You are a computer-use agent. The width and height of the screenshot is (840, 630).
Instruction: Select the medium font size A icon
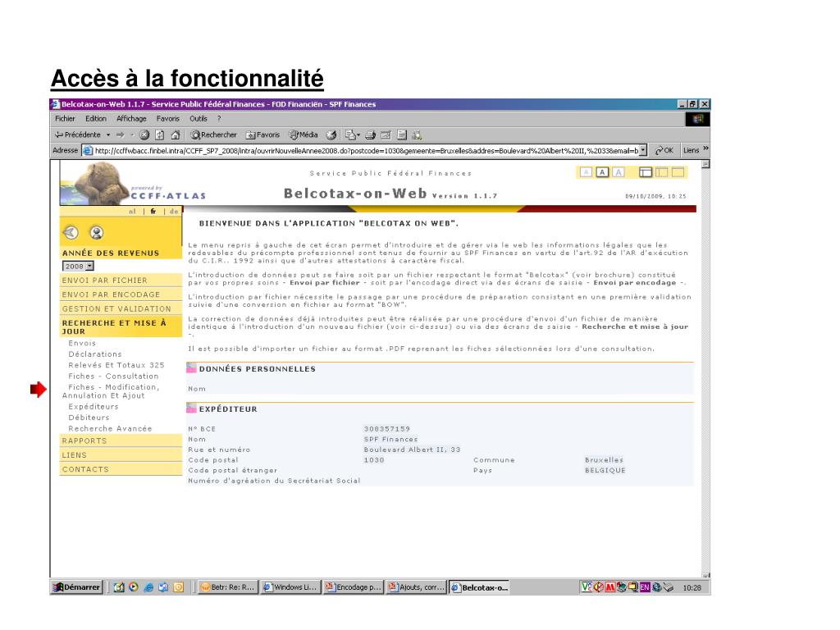603,172
